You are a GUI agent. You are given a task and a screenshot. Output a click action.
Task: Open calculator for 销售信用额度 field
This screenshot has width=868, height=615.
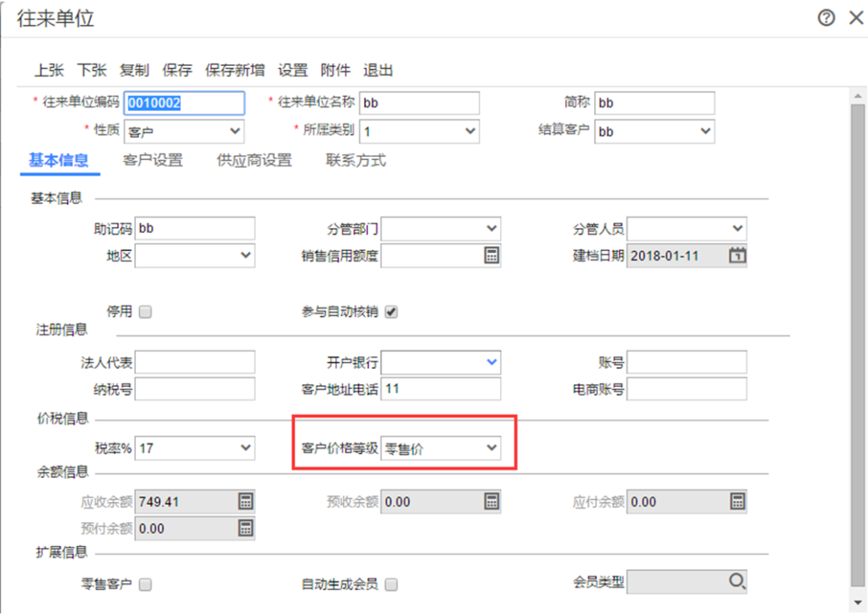point(491,255)
